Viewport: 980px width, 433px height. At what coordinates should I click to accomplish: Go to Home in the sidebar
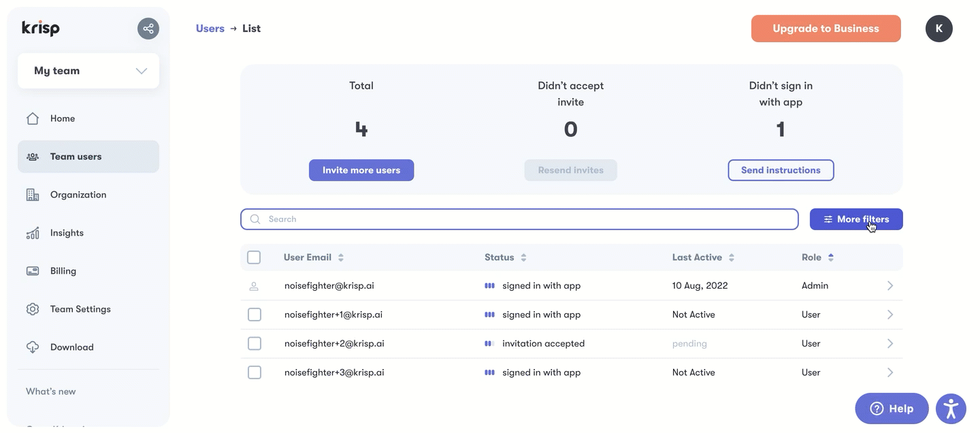(88, 118)
